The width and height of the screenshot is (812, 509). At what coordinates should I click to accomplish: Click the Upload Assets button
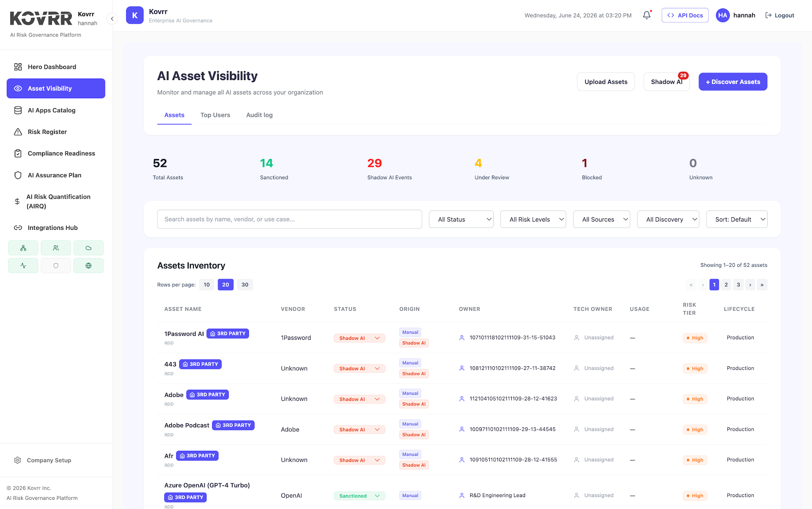606,82
